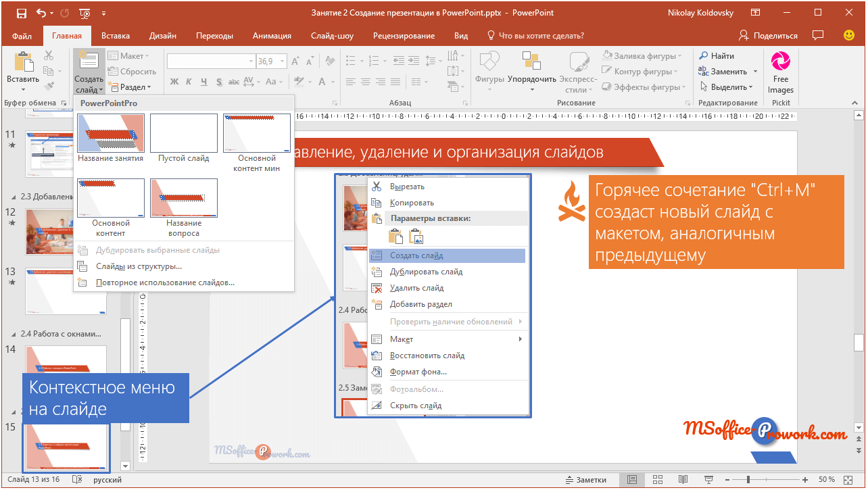Image resolution: width=868 pixels, height=490 pixels.
Task: Click the Paste (Вставить) clipboard icon
Action: [23, 62]
